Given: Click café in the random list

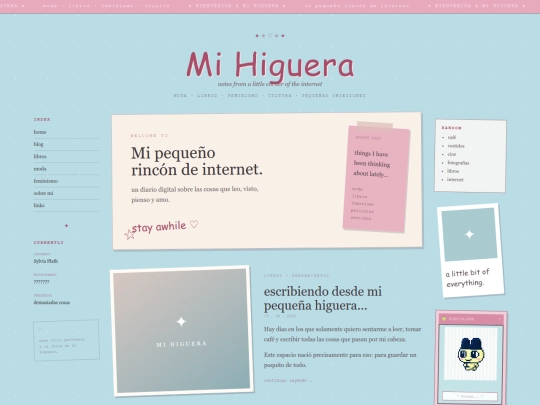Looking at the screenshot, I should tap(452, 137).
